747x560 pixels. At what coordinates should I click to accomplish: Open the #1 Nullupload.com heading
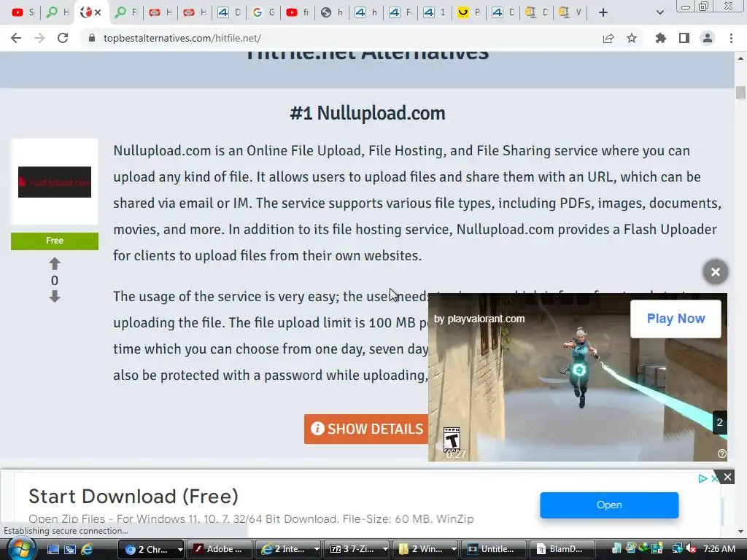(368, 113)
